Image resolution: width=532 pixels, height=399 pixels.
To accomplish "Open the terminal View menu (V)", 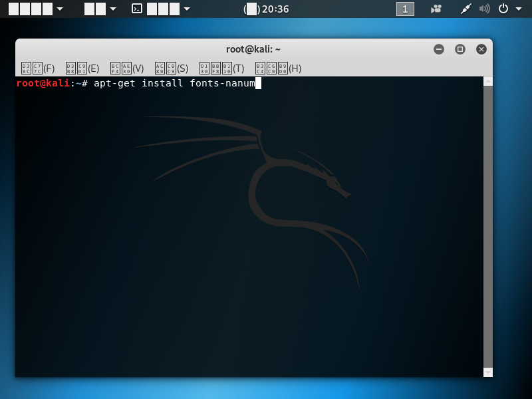I will tap(127, 68).
